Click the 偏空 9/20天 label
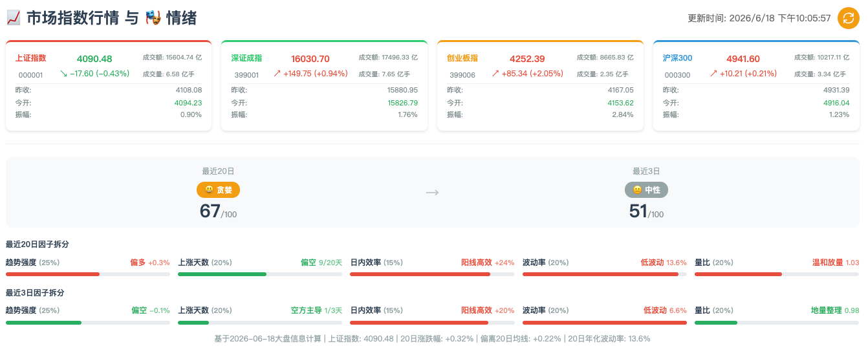Image resolution: width=868 pixels, height=346 pixels. [x=321, y=263]
